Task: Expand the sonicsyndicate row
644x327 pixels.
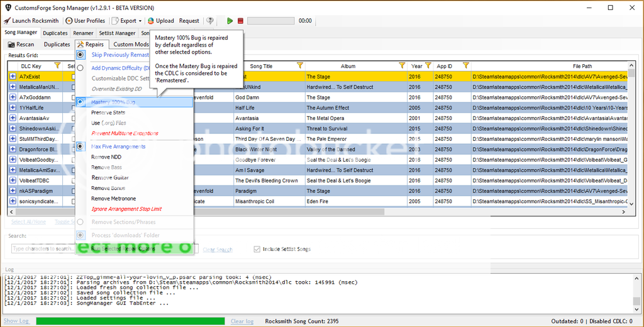Action: pyautogui.click(x=13, y=201)
